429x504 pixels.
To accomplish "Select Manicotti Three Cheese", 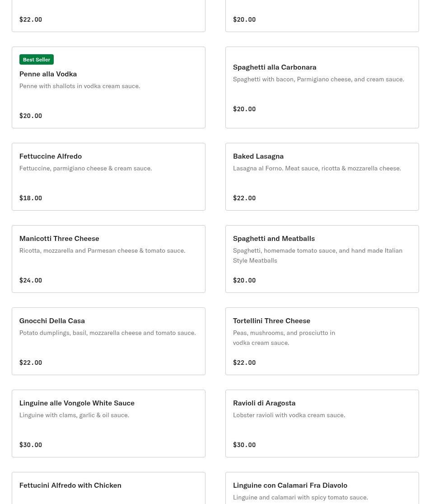I will [x=59, y=238].
